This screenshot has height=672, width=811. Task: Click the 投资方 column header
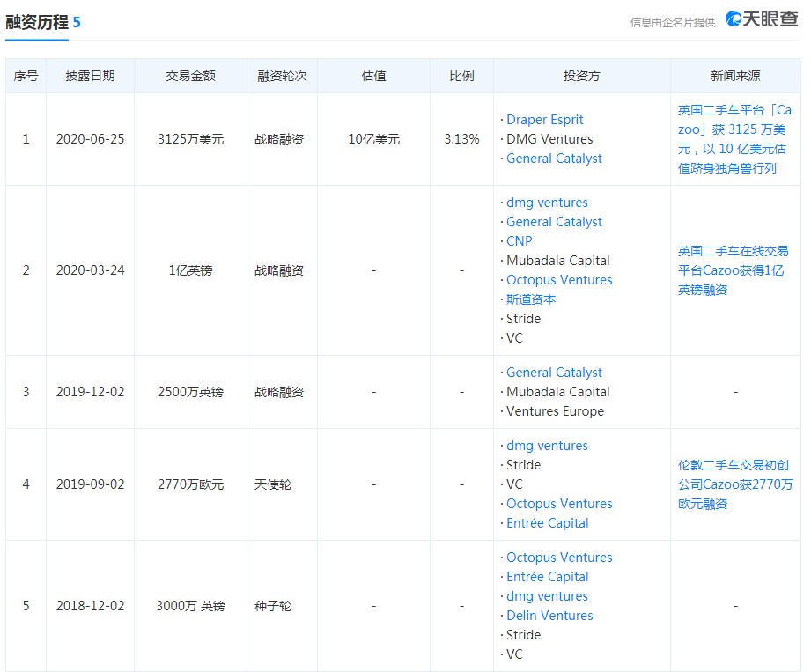581,76
